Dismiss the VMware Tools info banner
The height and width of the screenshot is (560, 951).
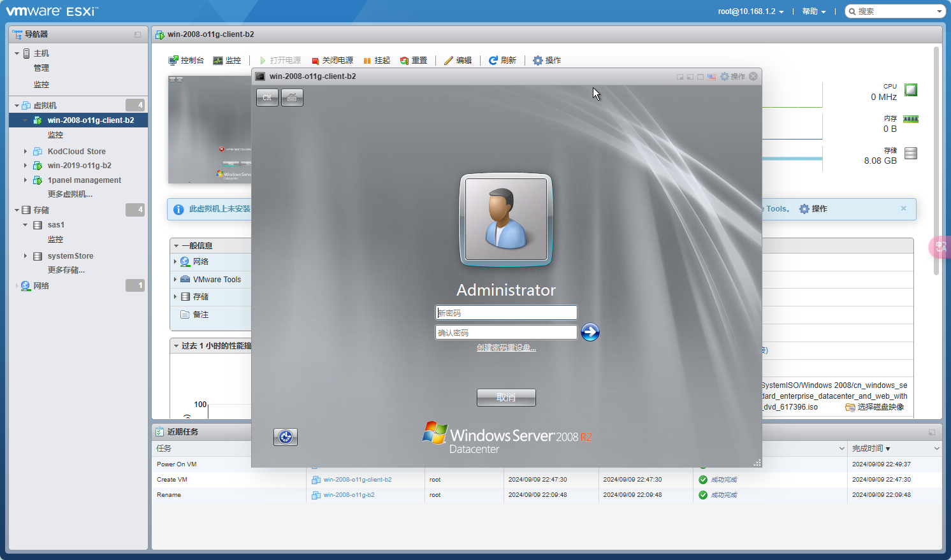(903, 208)
